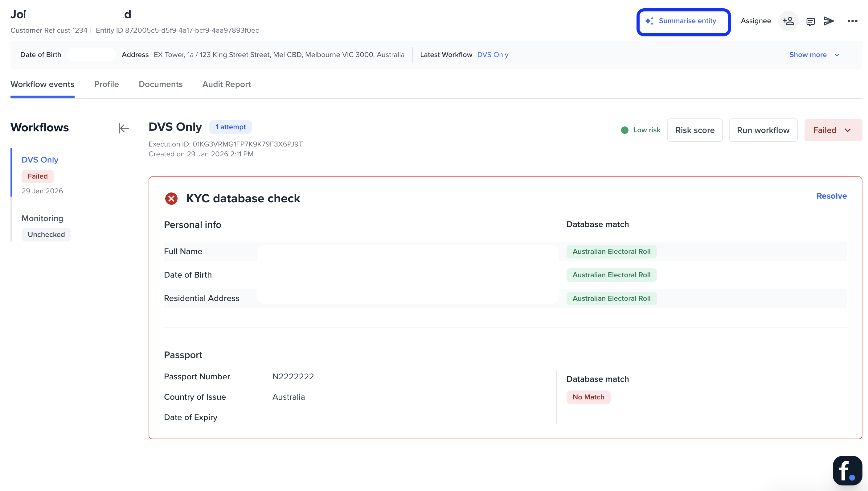Open the comments icon in header
Screen dimensions: 868x491
pyautogui.click(x=810, y=22)
